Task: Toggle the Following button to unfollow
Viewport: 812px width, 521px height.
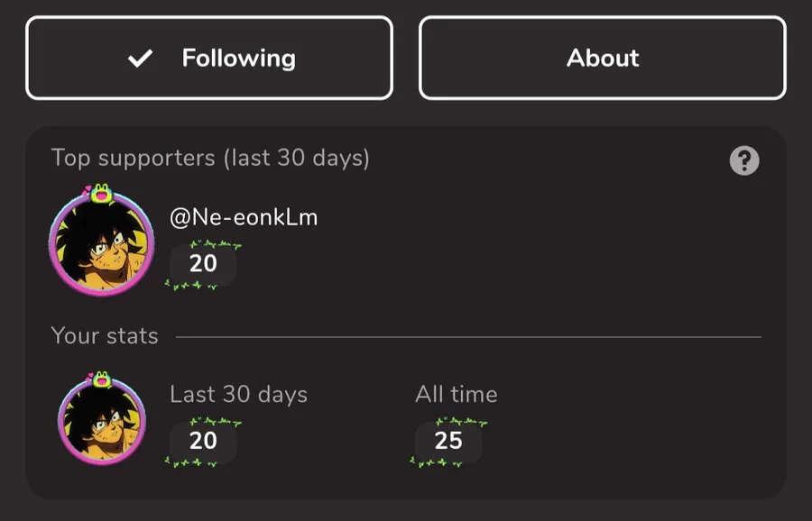Action: click(x=209, y=59)
